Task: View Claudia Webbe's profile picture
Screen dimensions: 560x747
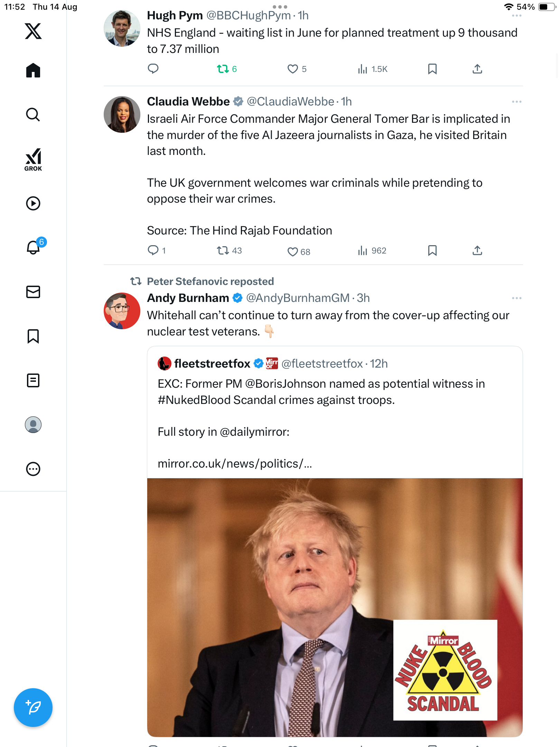Action: (122, 114)
